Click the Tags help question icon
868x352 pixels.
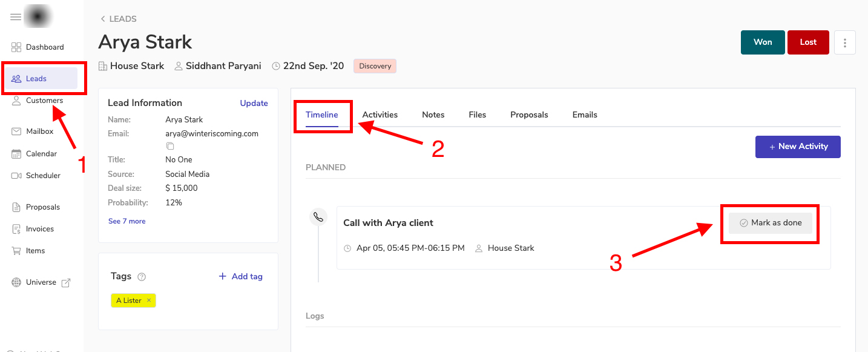142,277
